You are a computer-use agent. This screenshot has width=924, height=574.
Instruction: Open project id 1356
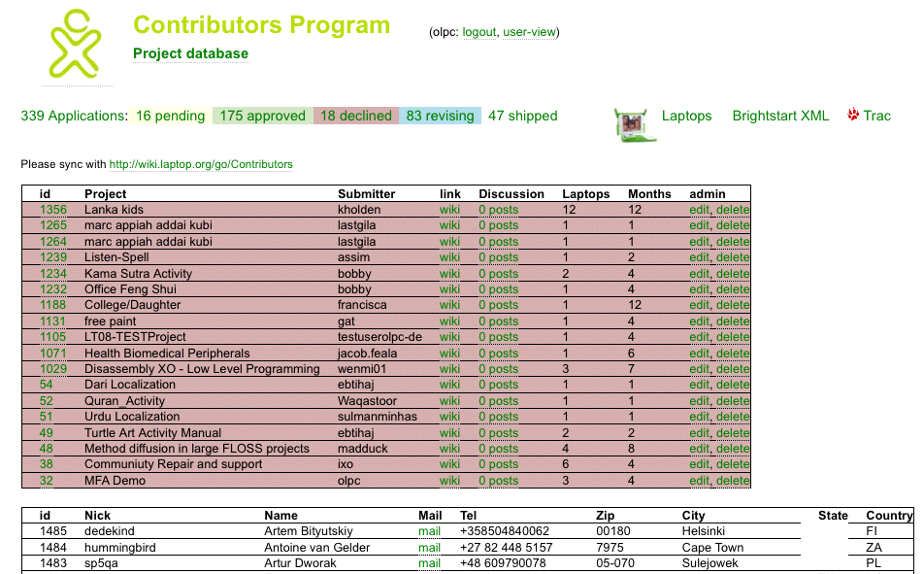tap(53, 210)
